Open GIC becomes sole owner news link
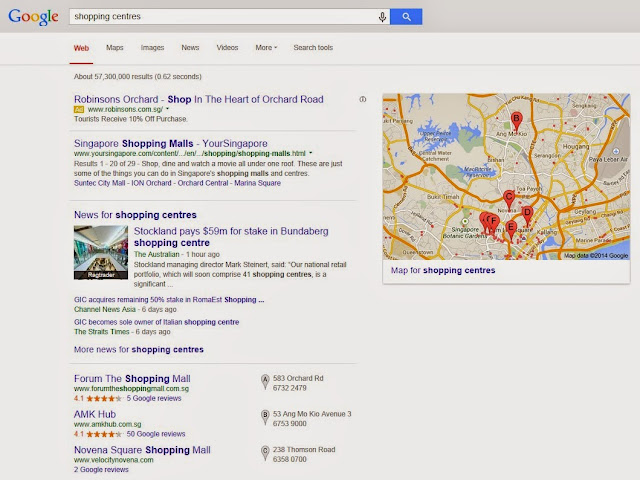 point(156,322)
